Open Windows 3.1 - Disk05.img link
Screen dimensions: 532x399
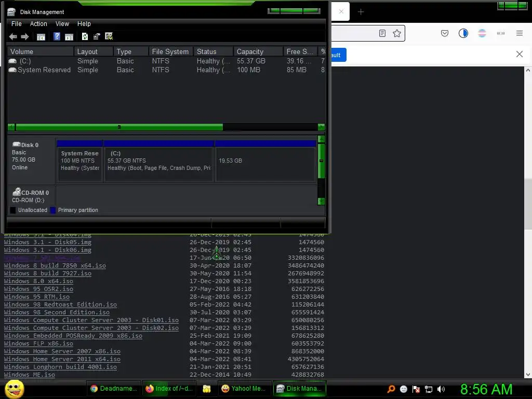[x=47, y=242]
